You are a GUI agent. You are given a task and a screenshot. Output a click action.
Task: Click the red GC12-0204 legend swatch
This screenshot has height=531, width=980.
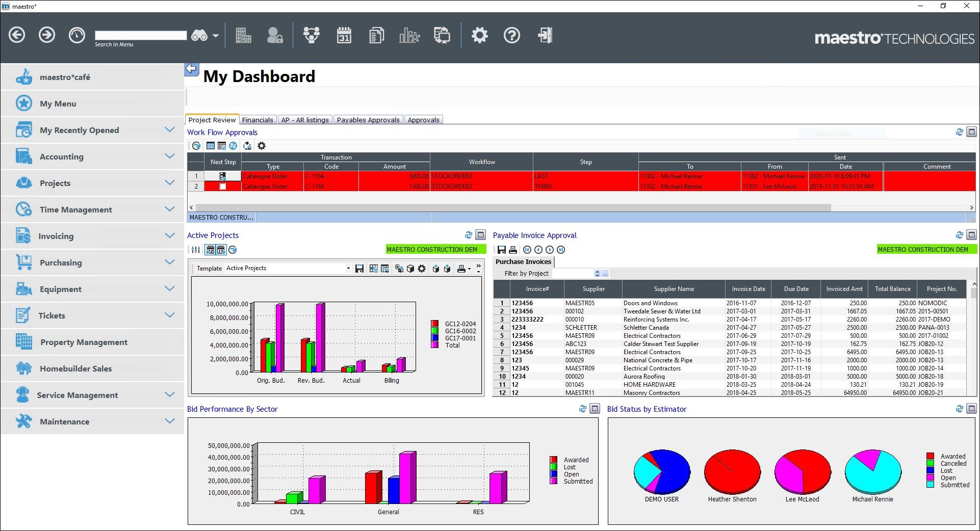coord(434,324)
